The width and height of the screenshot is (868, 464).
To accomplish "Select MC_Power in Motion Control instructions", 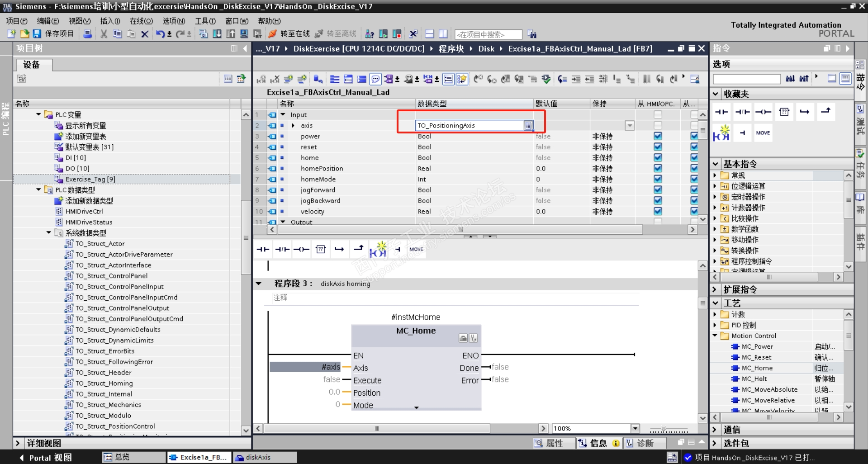I will click(x=757, y=346).
